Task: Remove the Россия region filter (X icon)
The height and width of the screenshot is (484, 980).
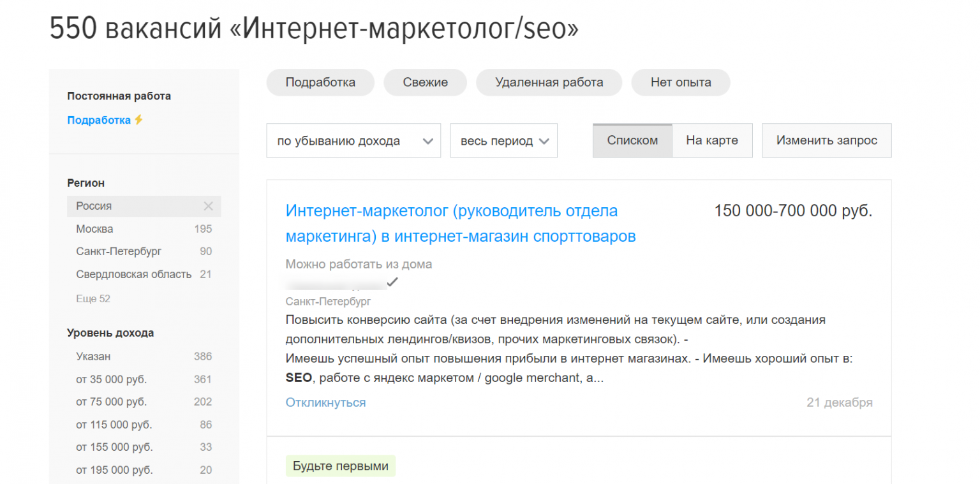Action: [208, 206]
